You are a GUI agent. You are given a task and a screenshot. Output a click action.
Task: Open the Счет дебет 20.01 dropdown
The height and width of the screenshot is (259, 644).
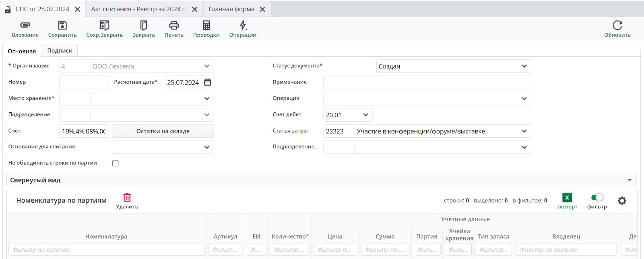click(x=365, y=115)
